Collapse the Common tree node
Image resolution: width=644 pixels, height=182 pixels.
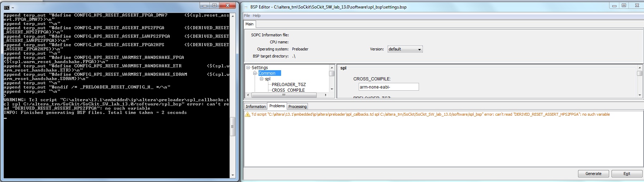(x=255, y=73)
